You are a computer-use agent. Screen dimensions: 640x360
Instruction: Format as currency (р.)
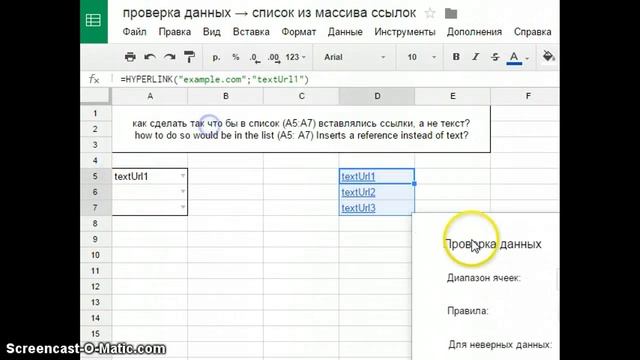point(216,58)
